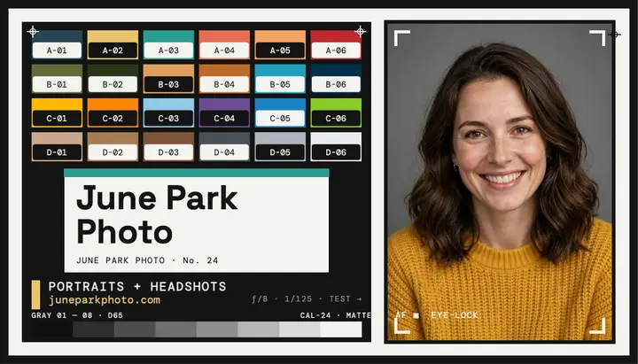Select the D-05 light gray swatch
The width and height of the screenshot is (638, 364).
[x=280, y=146]
